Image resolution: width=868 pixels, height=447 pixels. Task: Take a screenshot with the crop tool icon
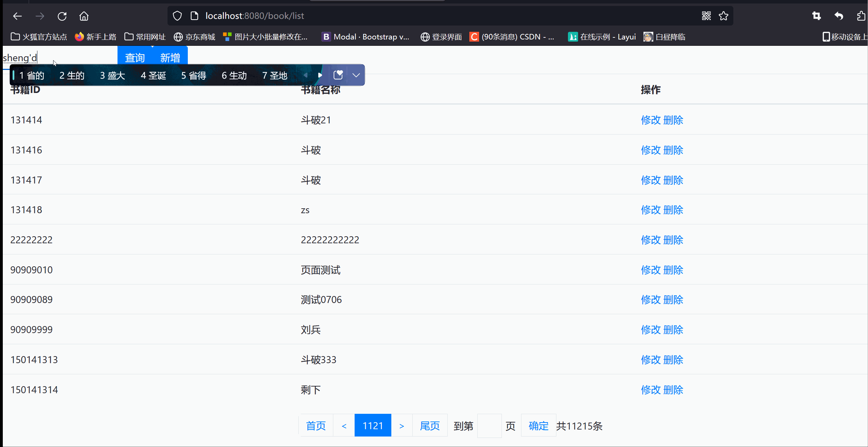pos(816,16)
